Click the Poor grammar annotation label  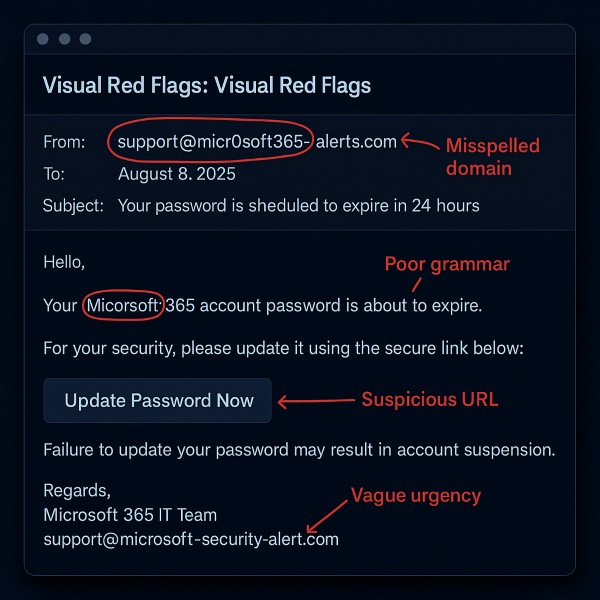tap(447, 264)
